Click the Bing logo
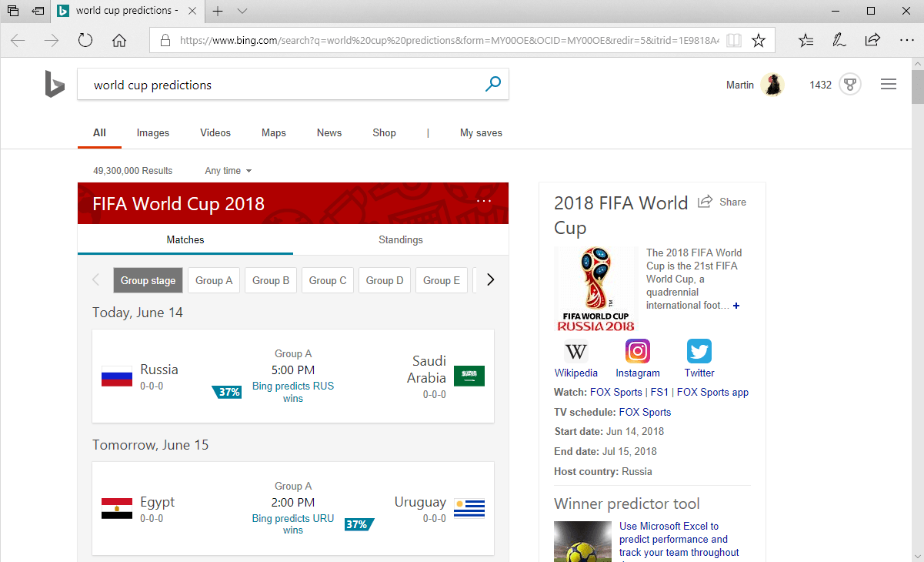 pos(54,84)
